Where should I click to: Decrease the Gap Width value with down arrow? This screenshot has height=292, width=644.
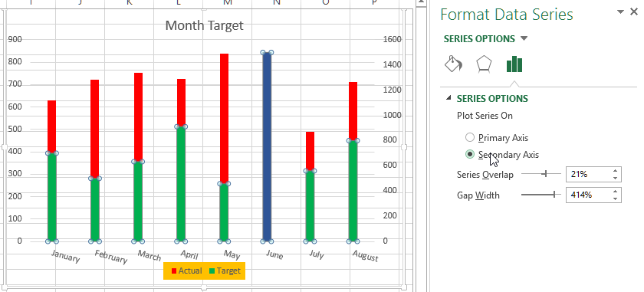(615, 198)
